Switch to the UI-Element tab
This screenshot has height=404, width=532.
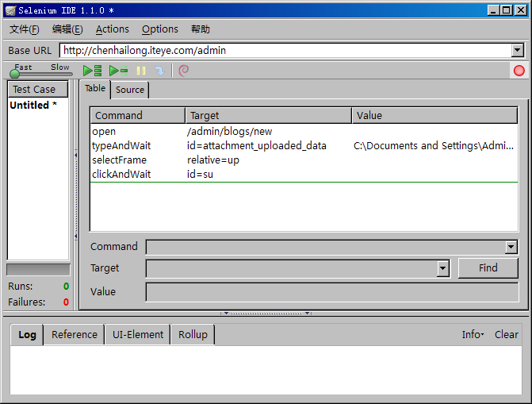pyautogui.click(x=138, y=335)
